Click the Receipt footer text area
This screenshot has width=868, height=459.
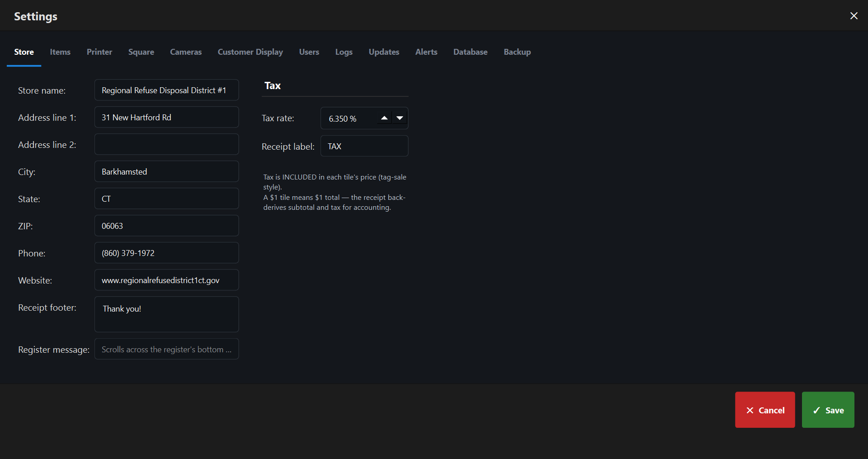(166, 314)
